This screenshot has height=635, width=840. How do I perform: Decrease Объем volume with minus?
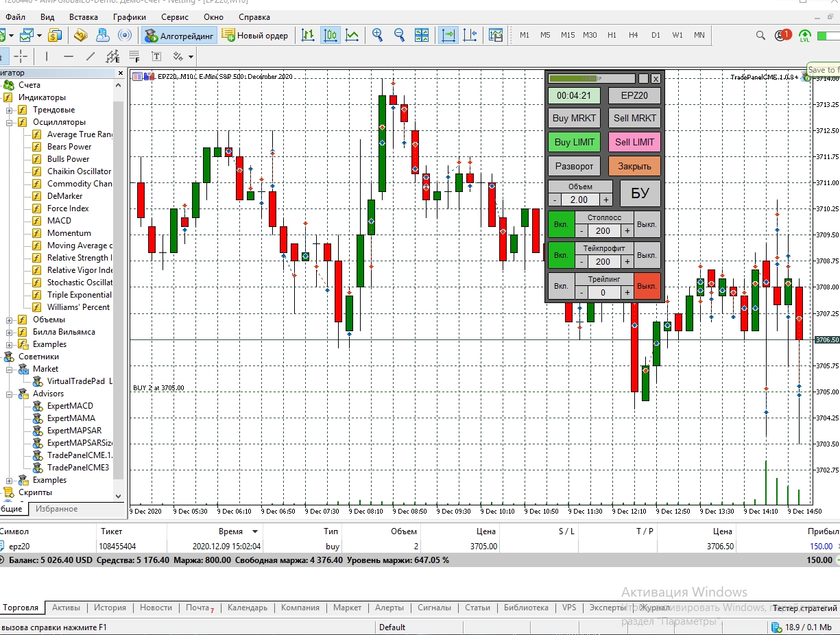(x=554, y=200)
